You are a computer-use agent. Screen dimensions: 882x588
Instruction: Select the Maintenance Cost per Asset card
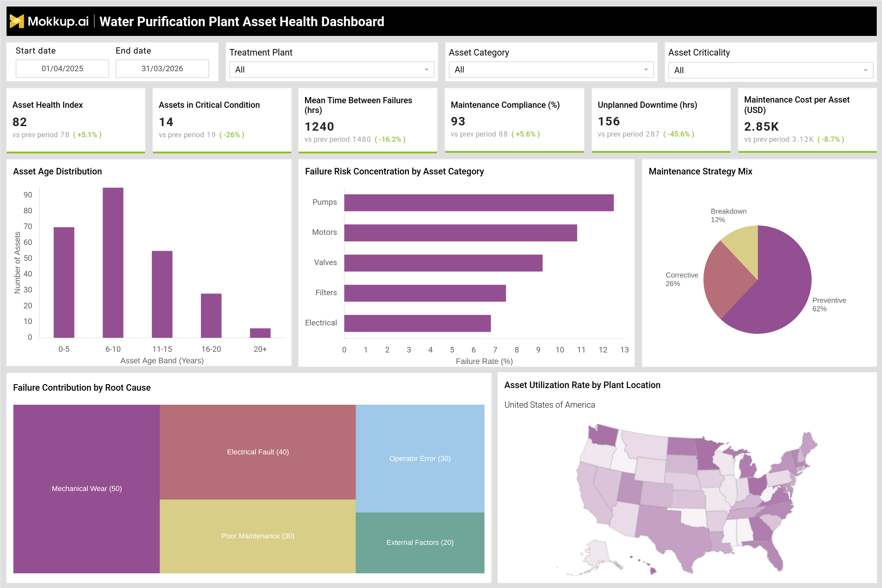[x=807, y=121]
